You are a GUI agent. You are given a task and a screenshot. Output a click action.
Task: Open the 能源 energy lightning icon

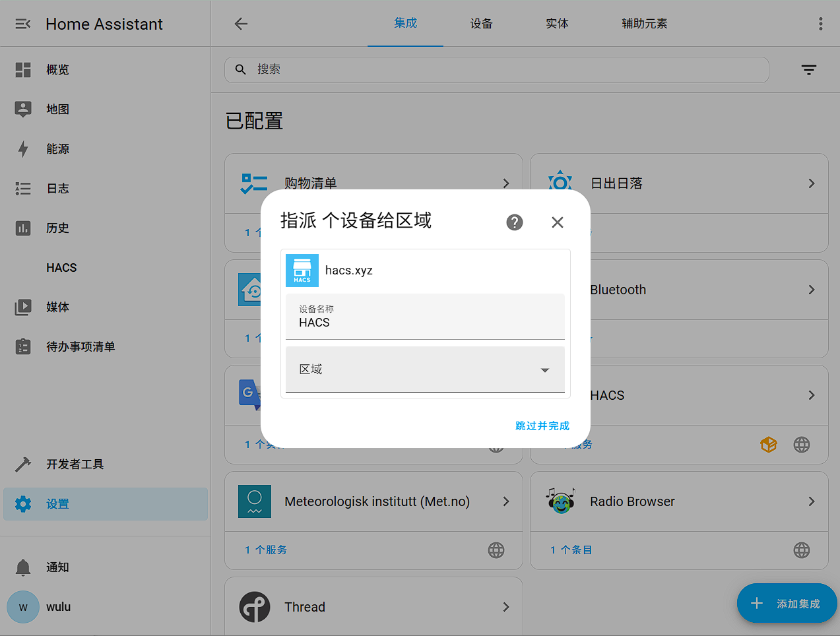click(x=23, y=149)
